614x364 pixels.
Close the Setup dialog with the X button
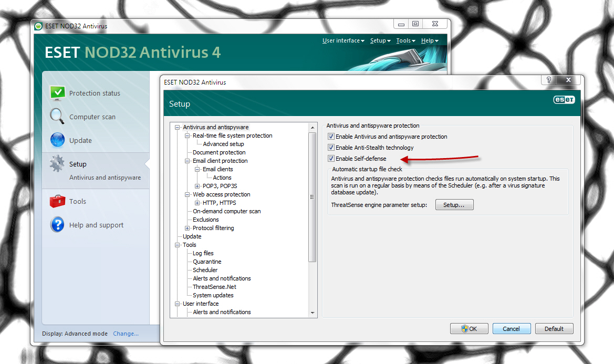point(568,80)
